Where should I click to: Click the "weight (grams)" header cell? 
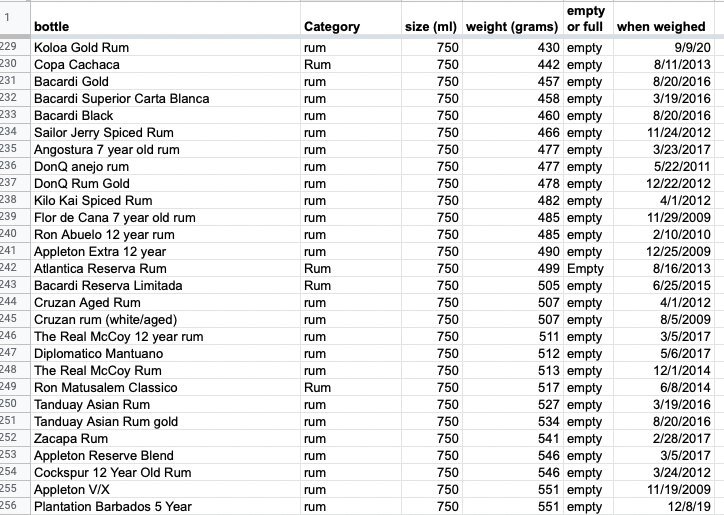click(511, 27)
